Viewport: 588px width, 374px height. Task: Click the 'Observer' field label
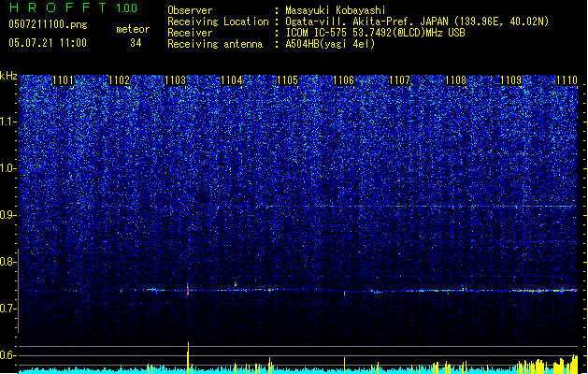pyautogui.click(x=190, y=10)
